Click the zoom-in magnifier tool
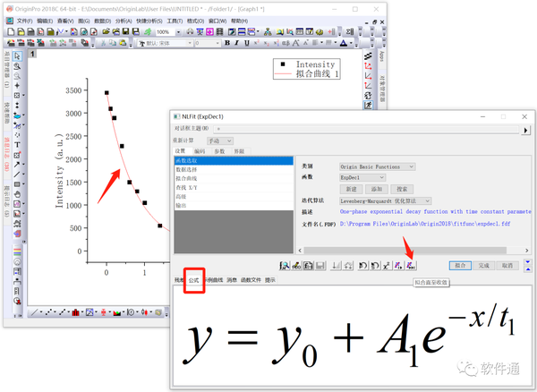The image size is (537, 392). coord(17,66)
